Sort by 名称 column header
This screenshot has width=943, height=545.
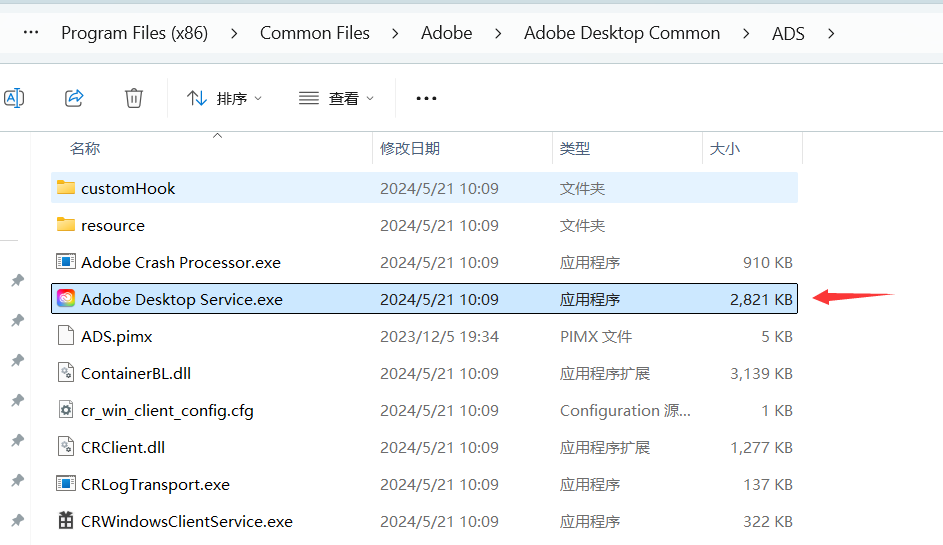point(85,148)
